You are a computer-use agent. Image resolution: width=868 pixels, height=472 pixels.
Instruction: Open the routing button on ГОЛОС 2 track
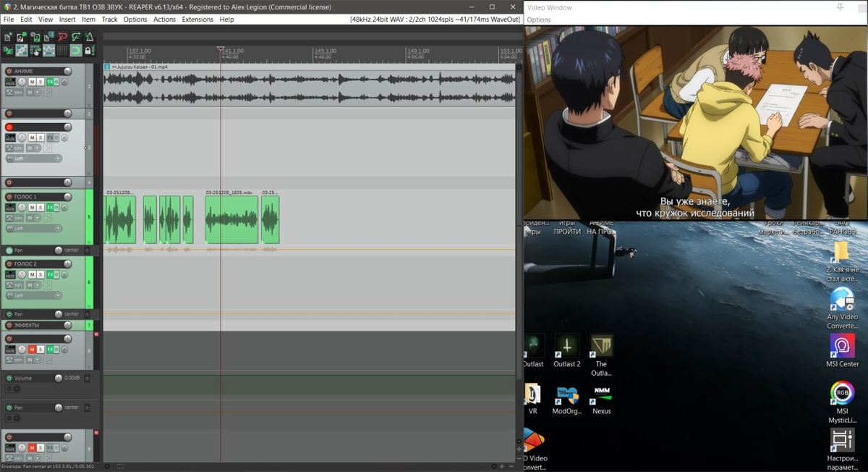[10, 274]
